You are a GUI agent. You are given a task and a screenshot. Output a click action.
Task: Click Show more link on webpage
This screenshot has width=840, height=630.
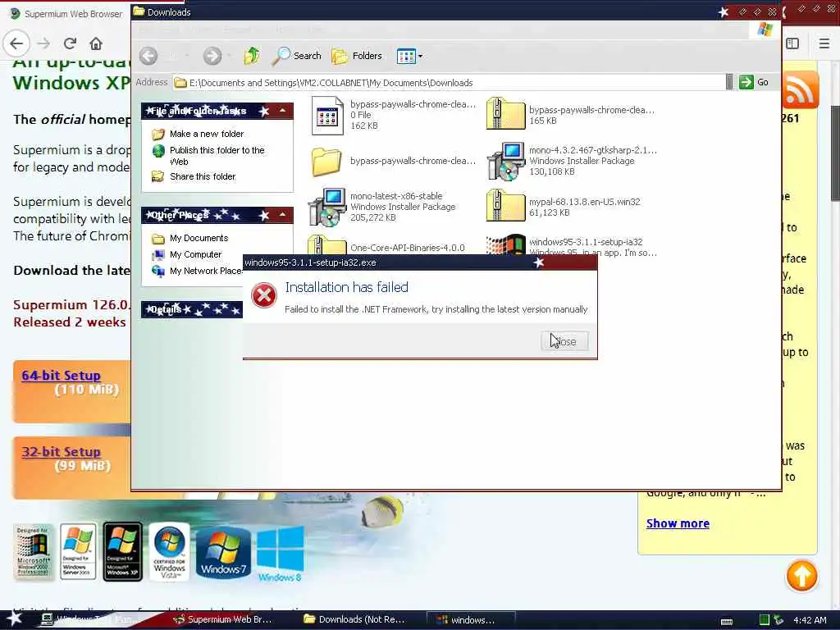click(678, 523)
